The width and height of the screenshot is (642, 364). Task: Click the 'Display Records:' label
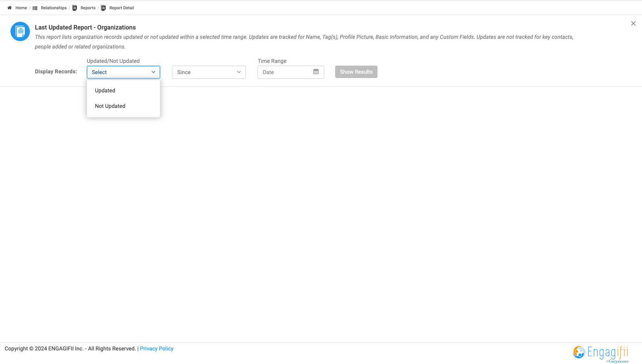(56, 71)
